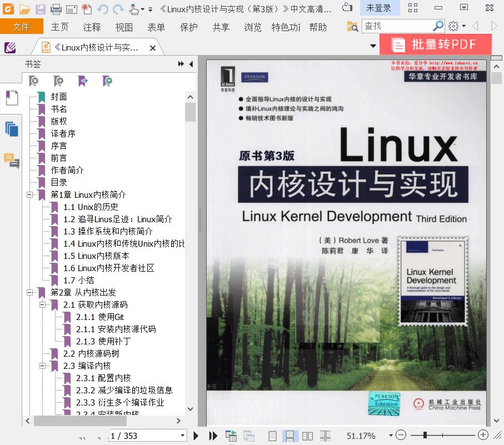This screenshot has height=445, width=504.
Task: Switch to the 保护 tab
Action: click(189, 27)
